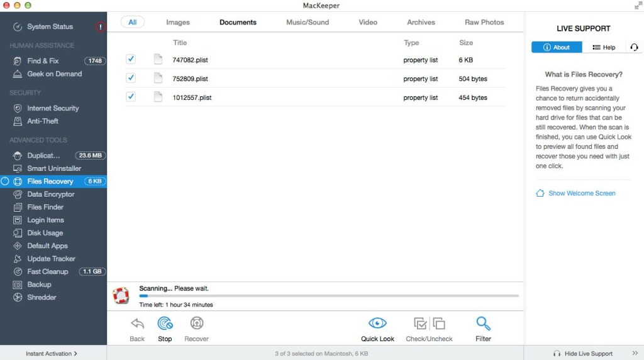The height and width of the screenshot is (360, 644).
Task: Preview file with Quick Look
Action: pyautogui.click(x=377, y=329)
